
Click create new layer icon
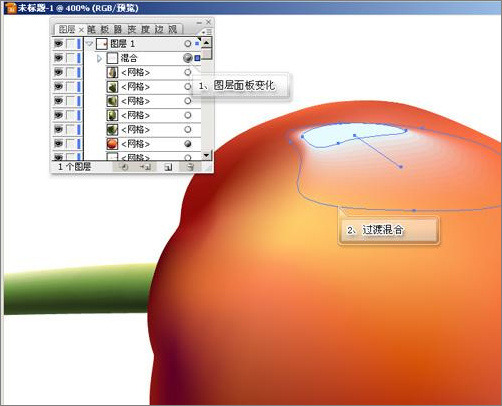pos(168,167)
